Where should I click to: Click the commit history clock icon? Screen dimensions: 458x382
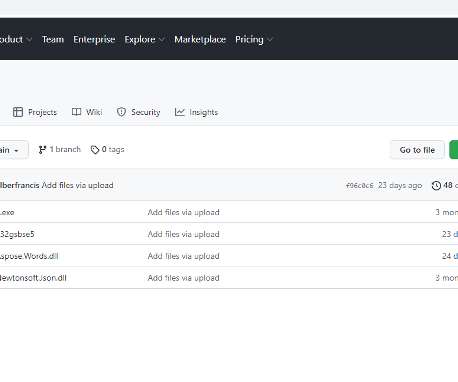[x=436, y=185]
